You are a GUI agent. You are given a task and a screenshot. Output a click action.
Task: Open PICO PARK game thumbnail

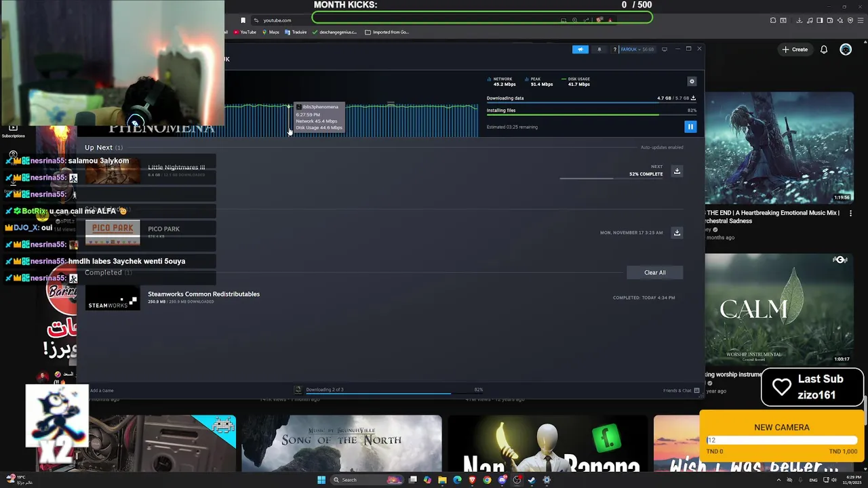pos(113,232)
